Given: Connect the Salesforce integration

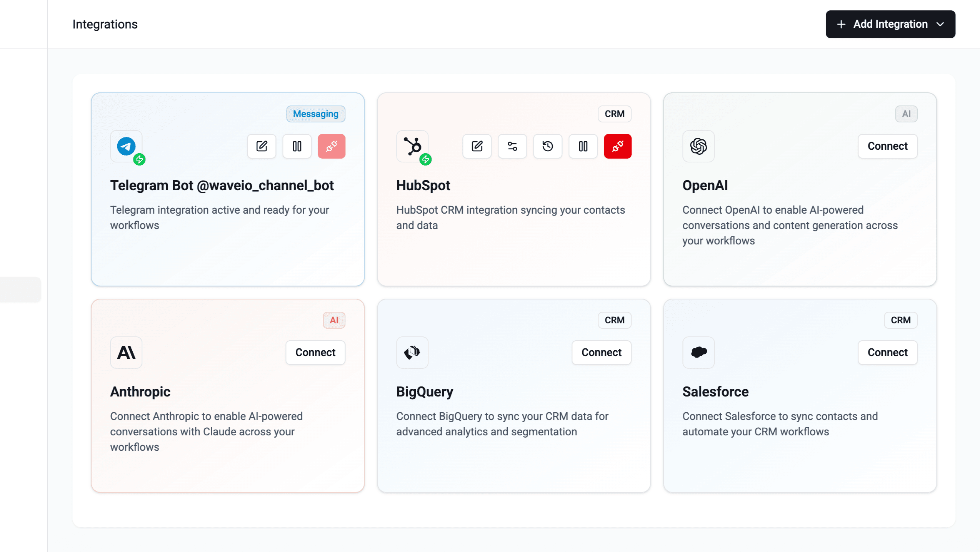Looking at the screenshot, I should [887, 352].
